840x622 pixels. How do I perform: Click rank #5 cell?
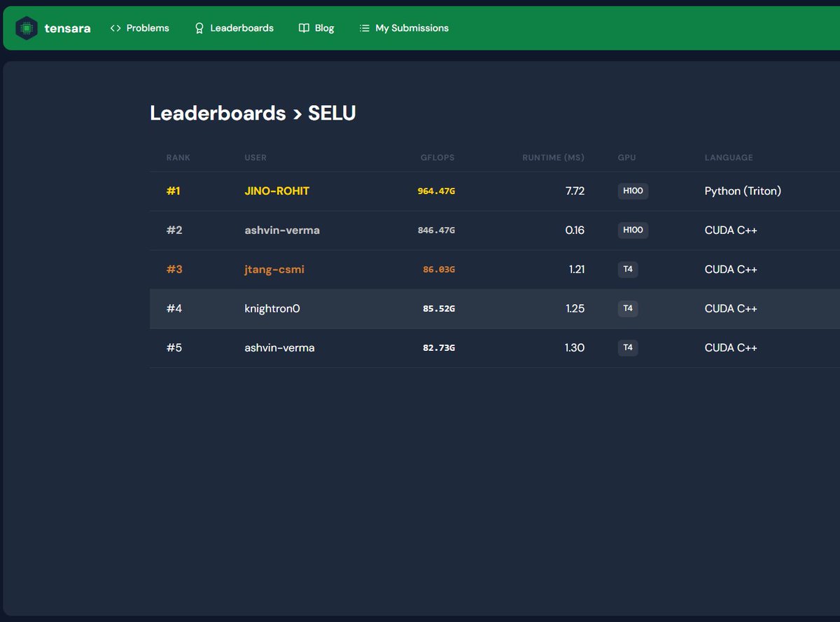[174, 348]
